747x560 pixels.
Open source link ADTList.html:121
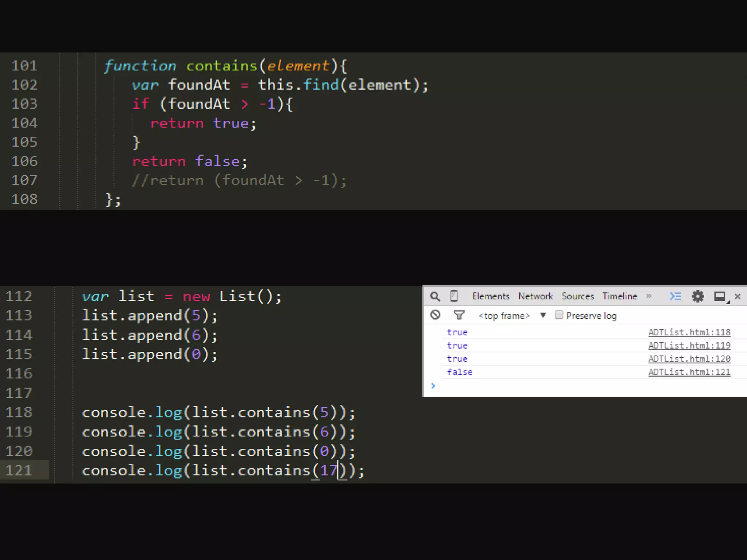[689, 372]
